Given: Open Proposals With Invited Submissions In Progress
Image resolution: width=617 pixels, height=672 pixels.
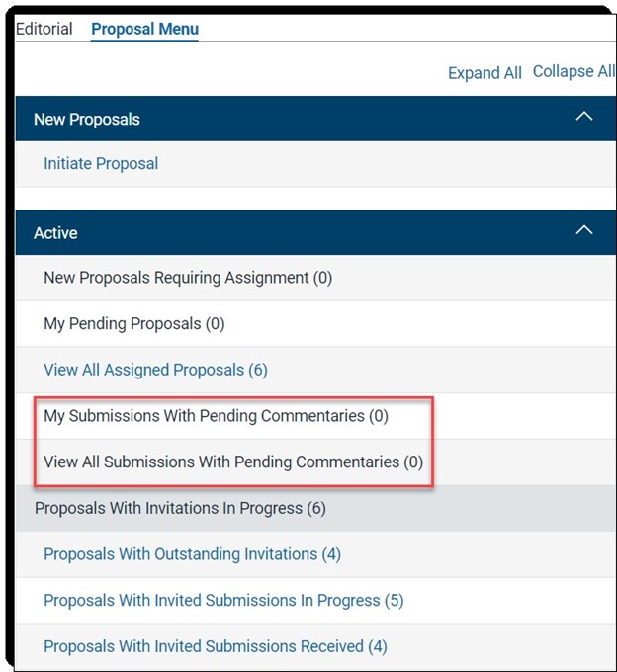Looking at the screenshot, I should coord(223,601).
